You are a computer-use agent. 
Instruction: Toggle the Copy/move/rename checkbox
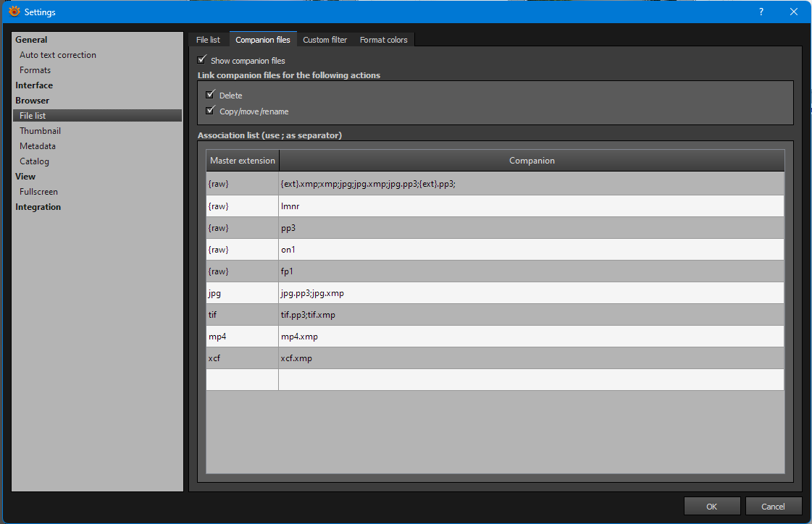click(x=211, y=111)
